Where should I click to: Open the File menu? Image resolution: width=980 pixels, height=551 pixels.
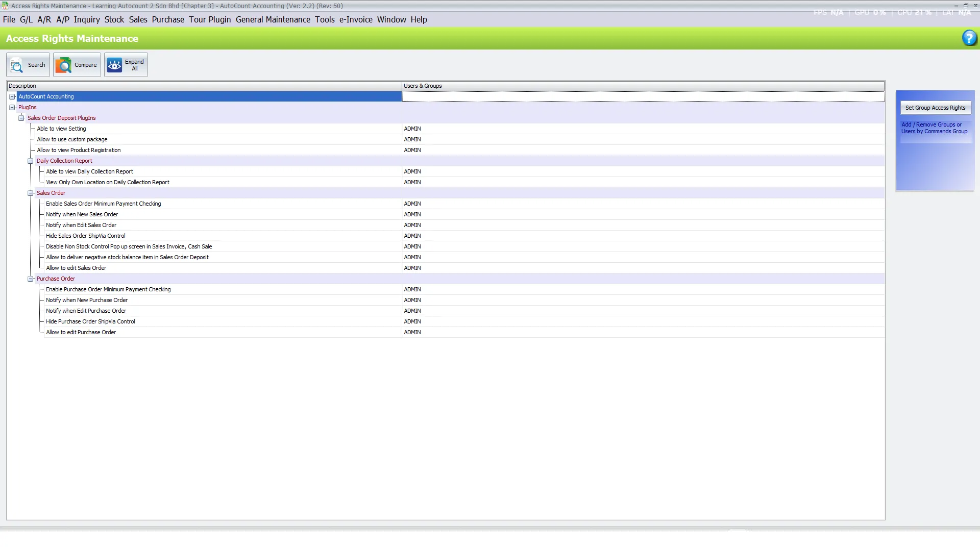9,19
